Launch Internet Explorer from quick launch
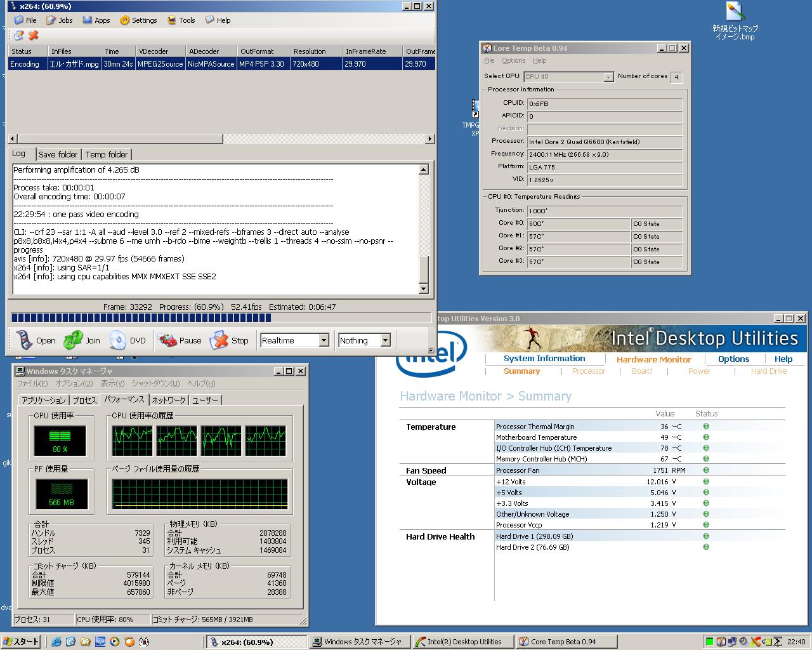The image size is (812, 650). 56,642
